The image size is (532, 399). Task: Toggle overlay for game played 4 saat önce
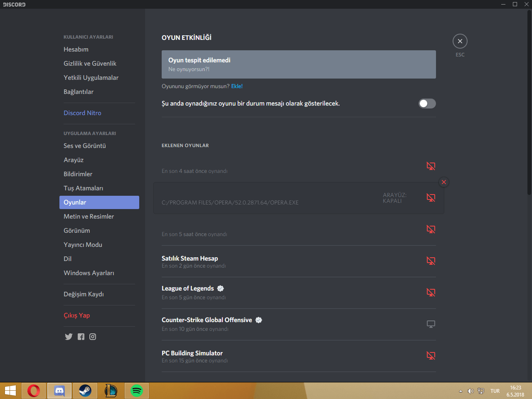coord(431,166)
